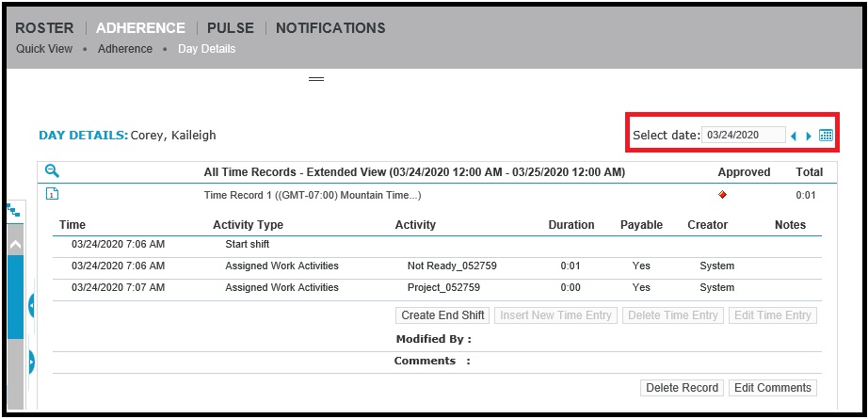Click the 03/24/2020 7:07 AM time cell
868x419 pixels.
click(x=118, y=287)
